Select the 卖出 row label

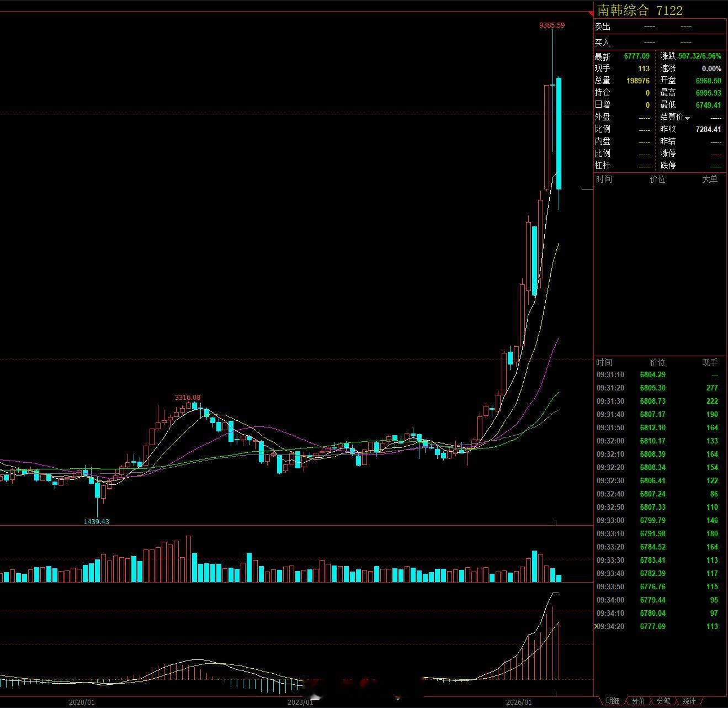(603, 27)
